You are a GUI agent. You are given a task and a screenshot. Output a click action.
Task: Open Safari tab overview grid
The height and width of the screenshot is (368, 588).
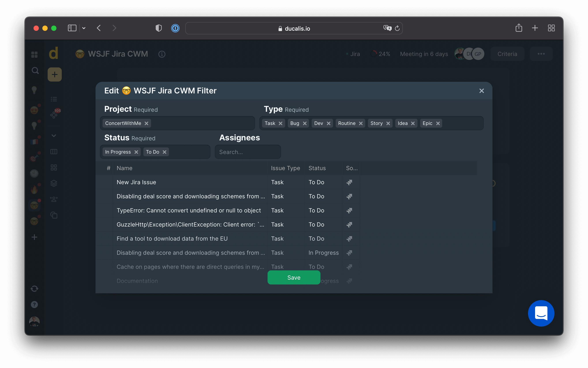coord(551,28)
